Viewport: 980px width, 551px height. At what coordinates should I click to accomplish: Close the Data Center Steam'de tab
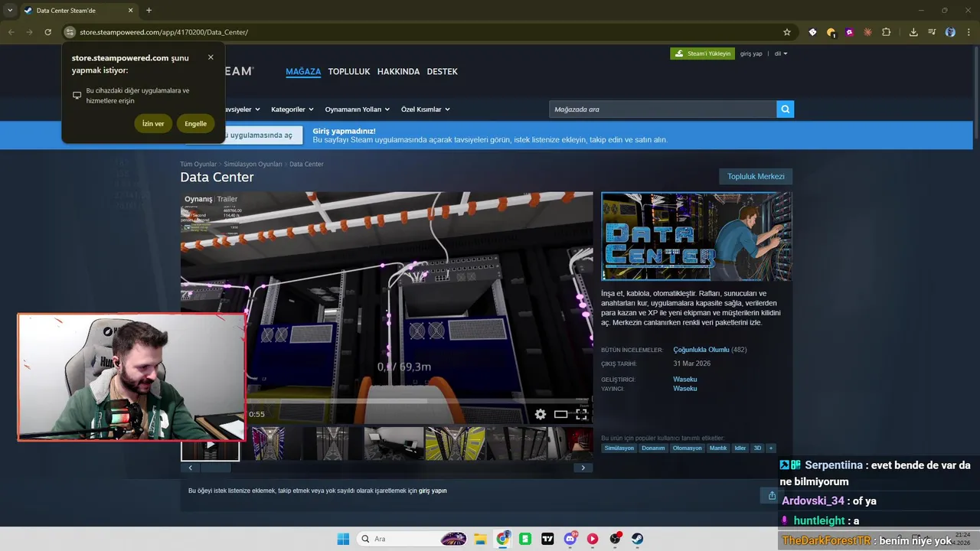tap(130, 10)
